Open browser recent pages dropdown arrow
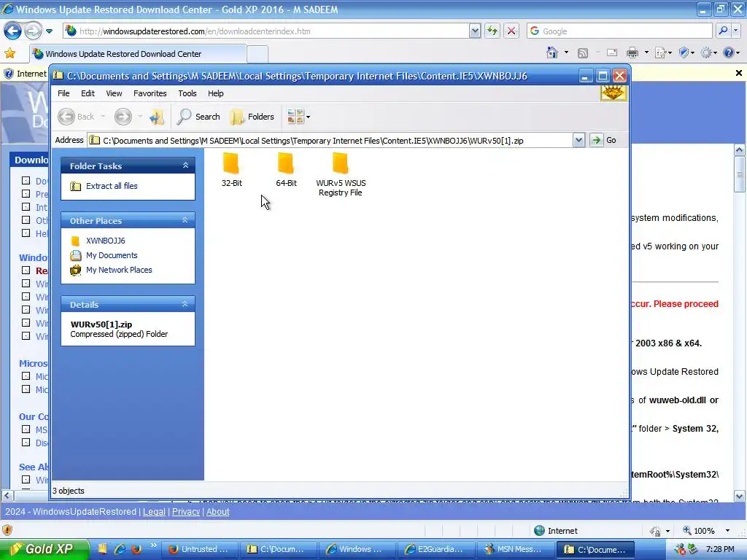The image size is (747, 560). click(x=49, y=31)
